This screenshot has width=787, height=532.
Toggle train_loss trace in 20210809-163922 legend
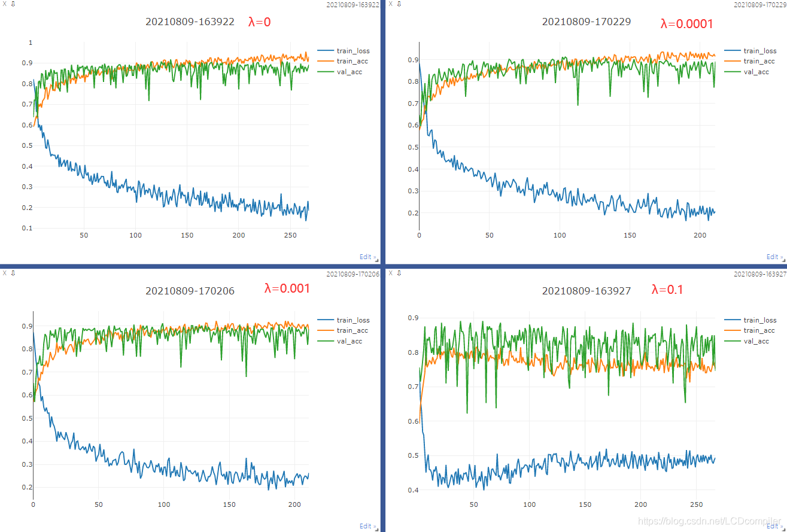coord(344,51)
